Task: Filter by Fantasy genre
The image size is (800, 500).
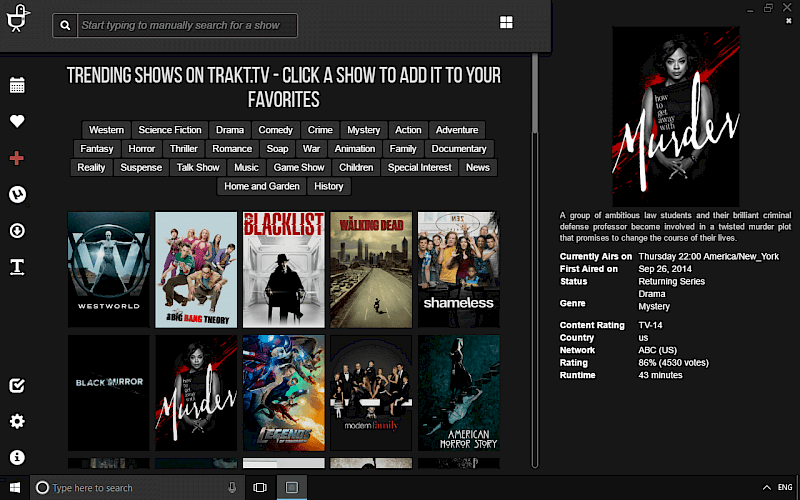Action: 96,149
